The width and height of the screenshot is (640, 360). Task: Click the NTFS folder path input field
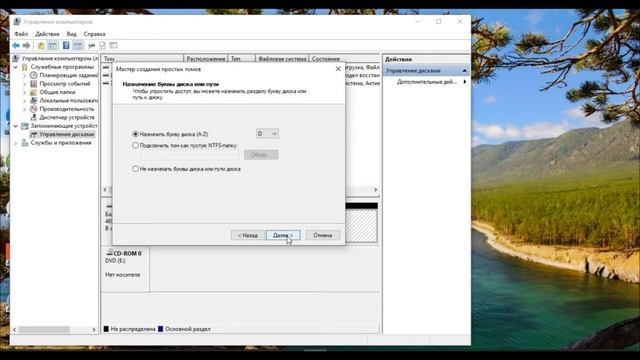point(190,155)
